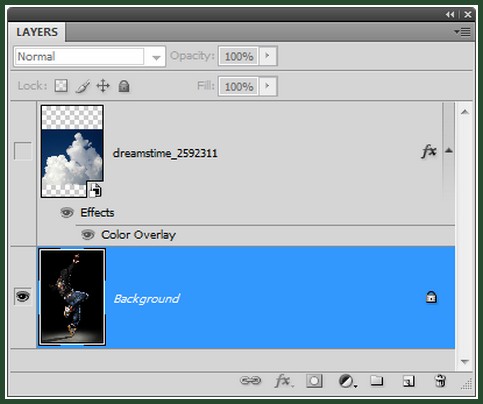Toggle Color Overlay effect visibility
Screen dimensions: 483x404
(x=88, y=235)
